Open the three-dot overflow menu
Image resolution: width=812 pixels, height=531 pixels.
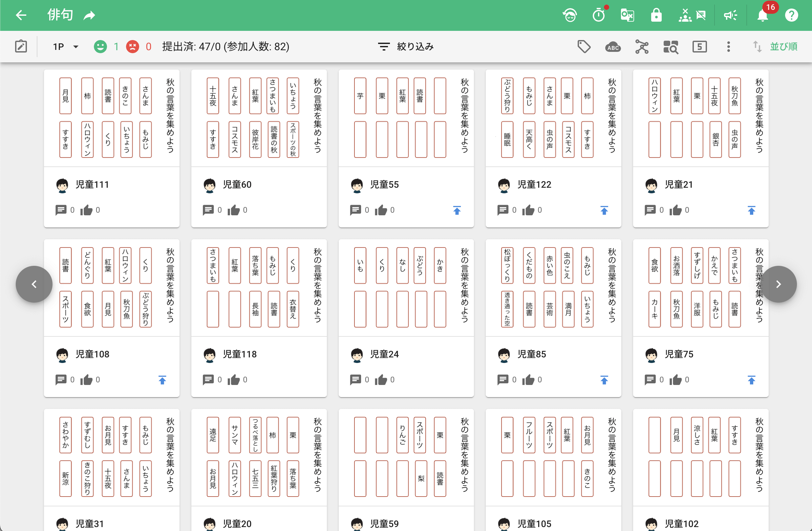(728, 46)
